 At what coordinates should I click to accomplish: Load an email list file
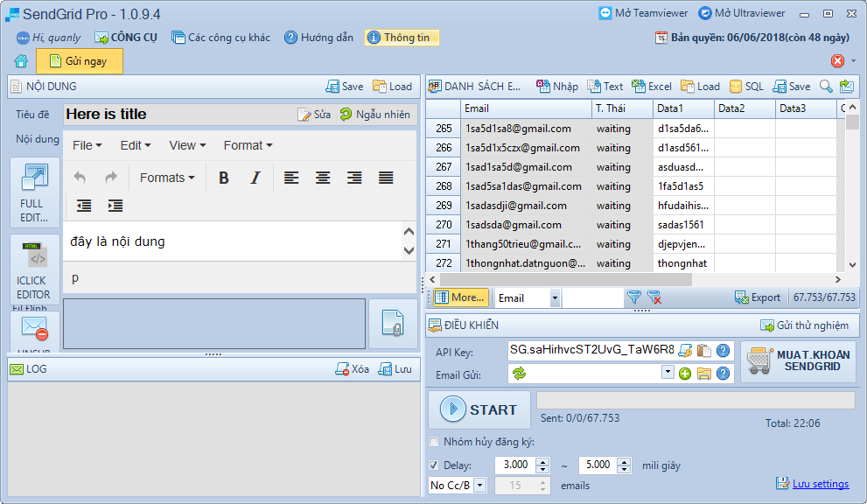700,87
